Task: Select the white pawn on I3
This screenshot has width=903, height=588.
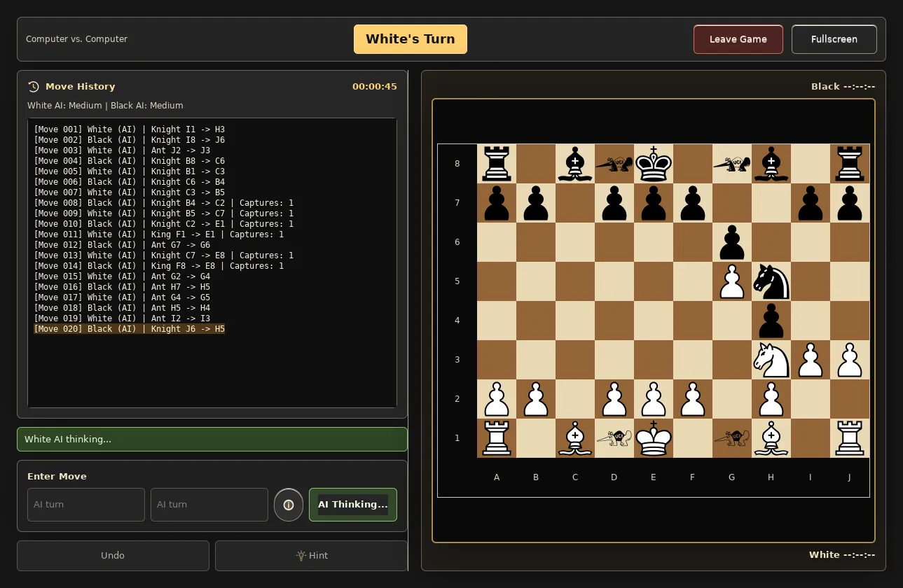Action: click(811, 360)
